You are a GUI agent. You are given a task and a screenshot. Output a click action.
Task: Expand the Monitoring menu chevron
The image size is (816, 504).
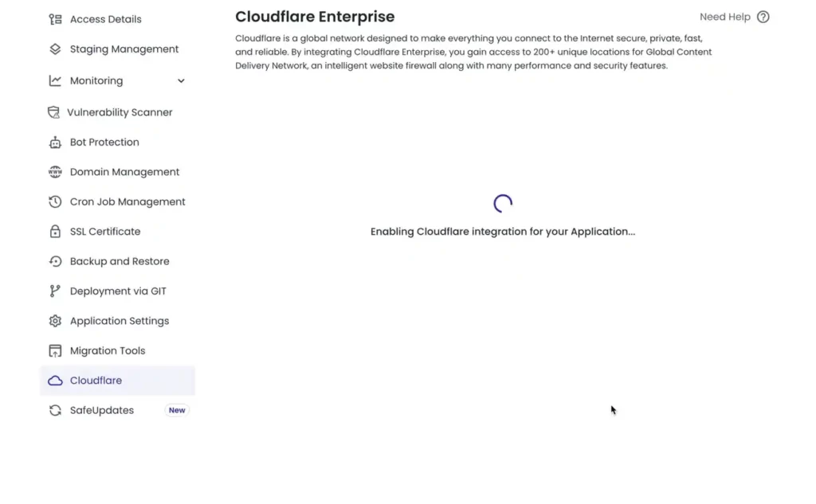[x=181, y=81]
